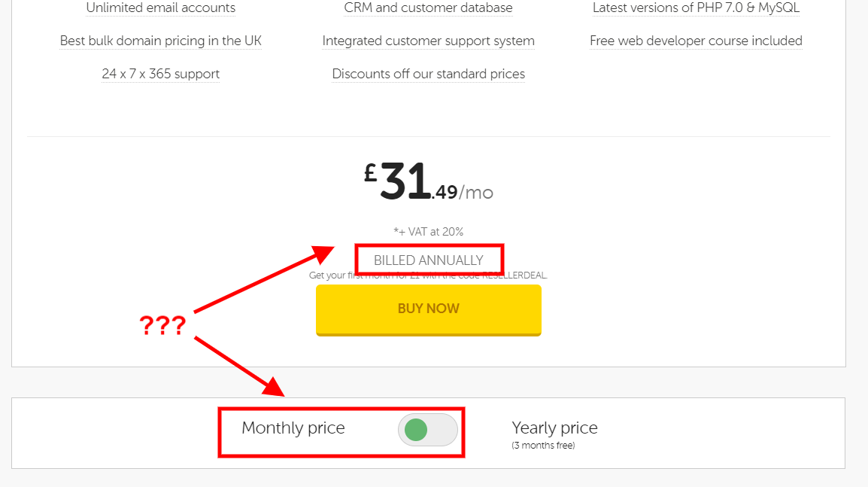Viewport: 868px width, 487px height.
Task: Toggle the Monthly/Yearly price switch
Action: click(x=427, y=430)
